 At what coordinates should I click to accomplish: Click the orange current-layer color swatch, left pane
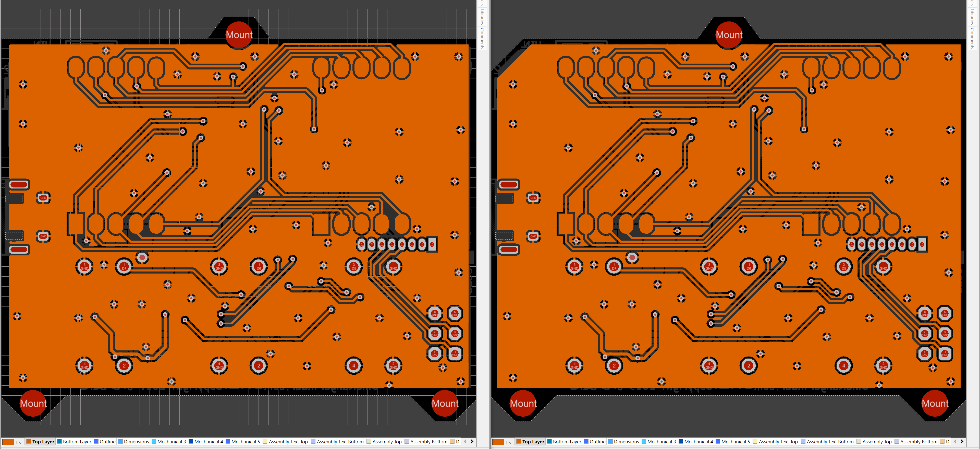8,442
